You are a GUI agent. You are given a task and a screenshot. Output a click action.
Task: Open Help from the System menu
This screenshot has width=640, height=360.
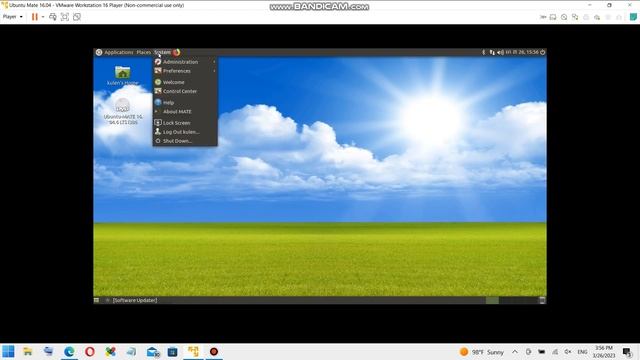point(185,102)
